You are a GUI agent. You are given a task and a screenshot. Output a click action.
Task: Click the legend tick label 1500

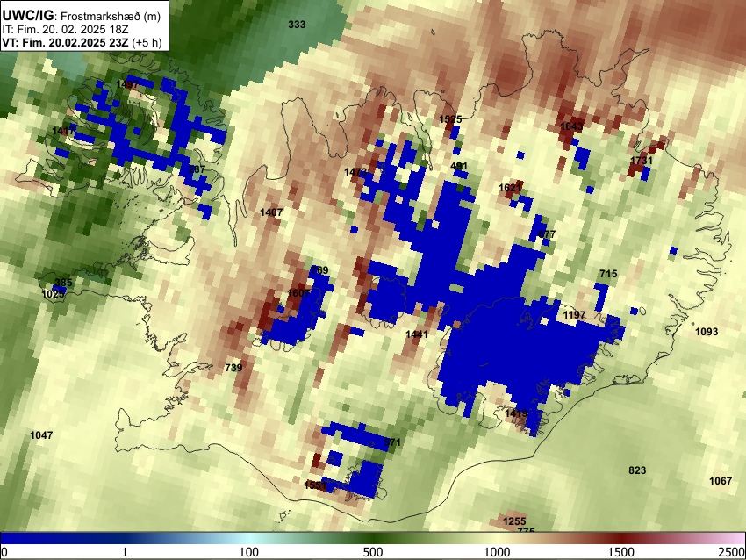pos(621,552)
